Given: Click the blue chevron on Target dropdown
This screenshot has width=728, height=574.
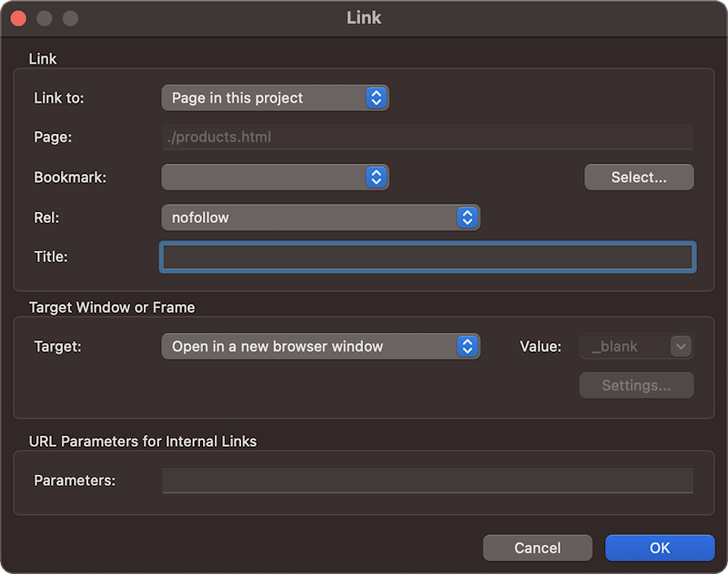Looking at the screenshot, I should pos(467,347).
